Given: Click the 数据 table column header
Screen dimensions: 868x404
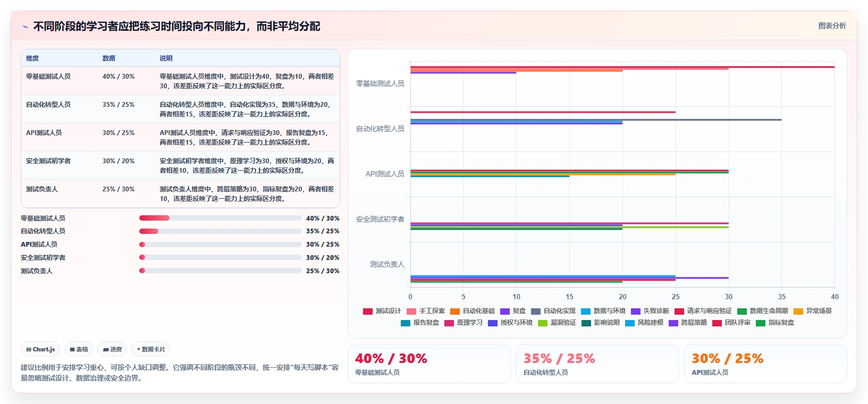Looking at the screenshot, I should [109, 58].
